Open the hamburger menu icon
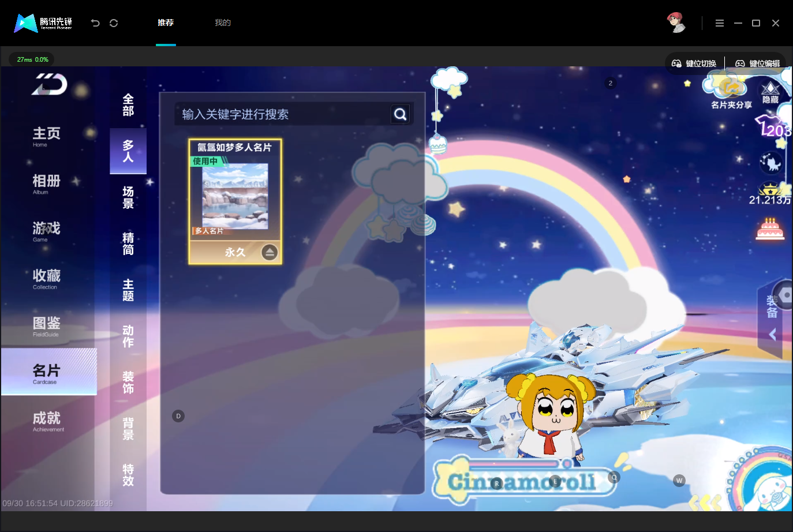793x532 pixels. click(x=719, y=23)
